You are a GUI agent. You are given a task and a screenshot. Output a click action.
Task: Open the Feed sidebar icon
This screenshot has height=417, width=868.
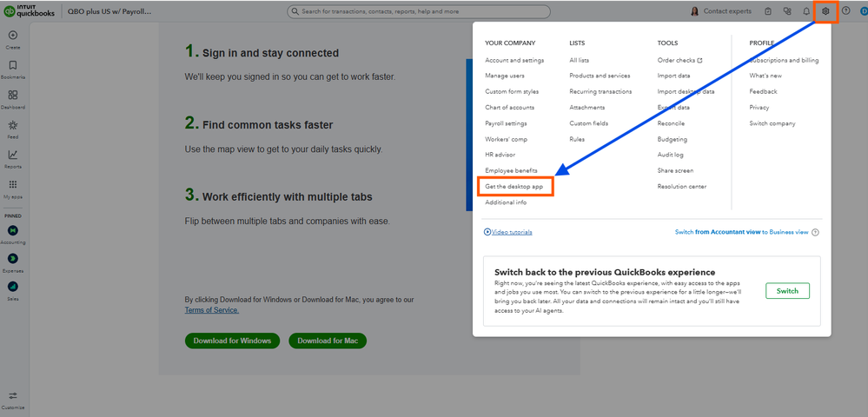coord(13,125)
